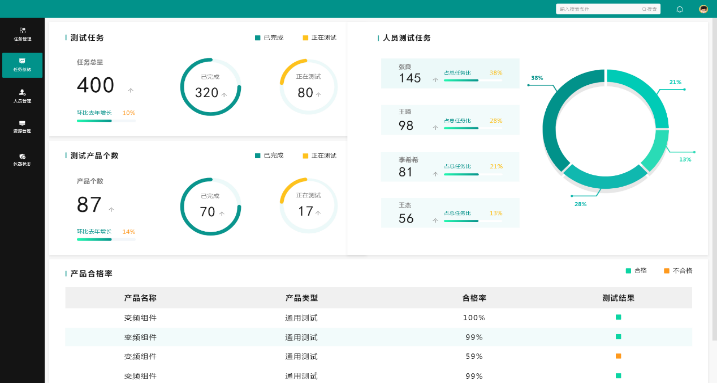Screen dimensions: 717x383
Task: Click the up arrow next to 98
Action: (x=435, y=128)
